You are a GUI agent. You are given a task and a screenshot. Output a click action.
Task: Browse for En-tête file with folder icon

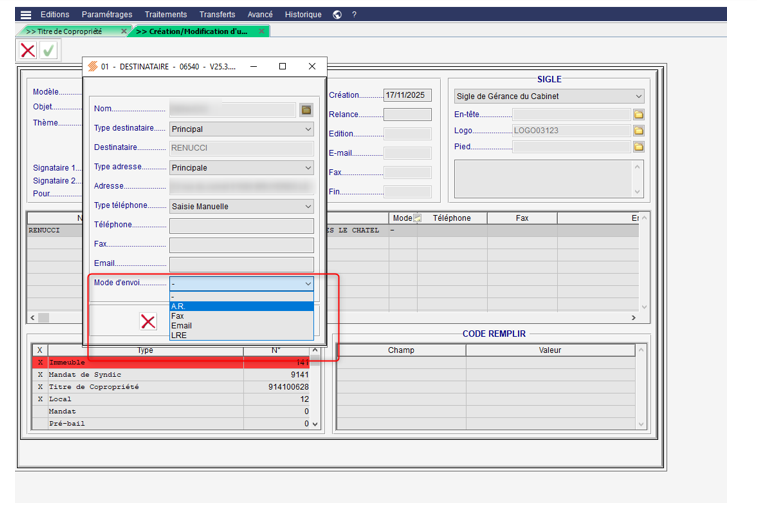coord(638,115)
